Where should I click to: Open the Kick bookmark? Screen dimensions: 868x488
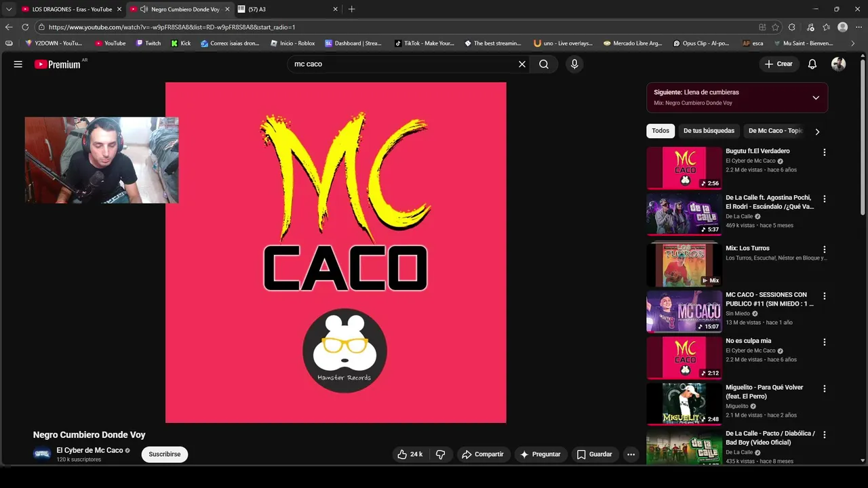tap(181, 43)
